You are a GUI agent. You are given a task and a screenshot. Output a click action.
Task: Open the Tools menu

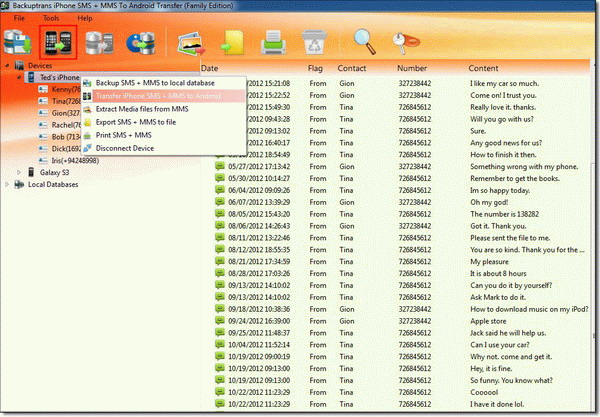click(51, 18)
